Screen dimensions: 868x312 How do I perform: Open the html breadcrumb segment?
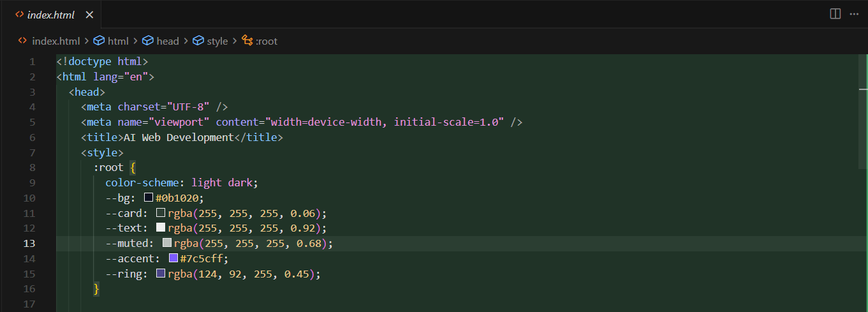coord(118,41)
